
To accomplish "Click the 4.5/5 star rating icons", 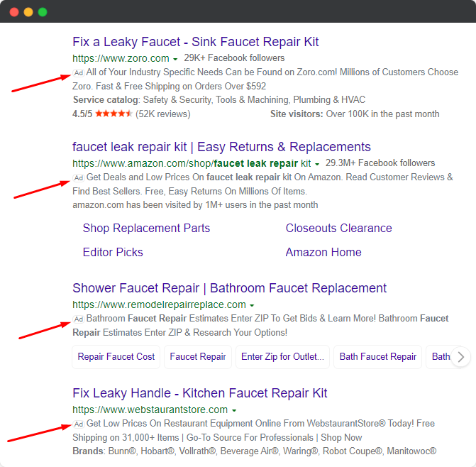I will [114, 114].
